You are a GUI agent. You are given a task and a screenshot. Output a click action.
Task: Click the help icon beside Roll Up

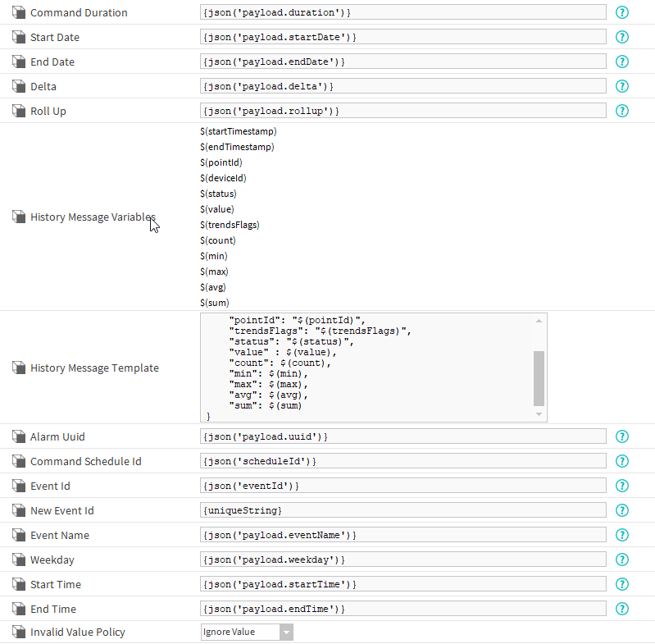coord(622,111)
